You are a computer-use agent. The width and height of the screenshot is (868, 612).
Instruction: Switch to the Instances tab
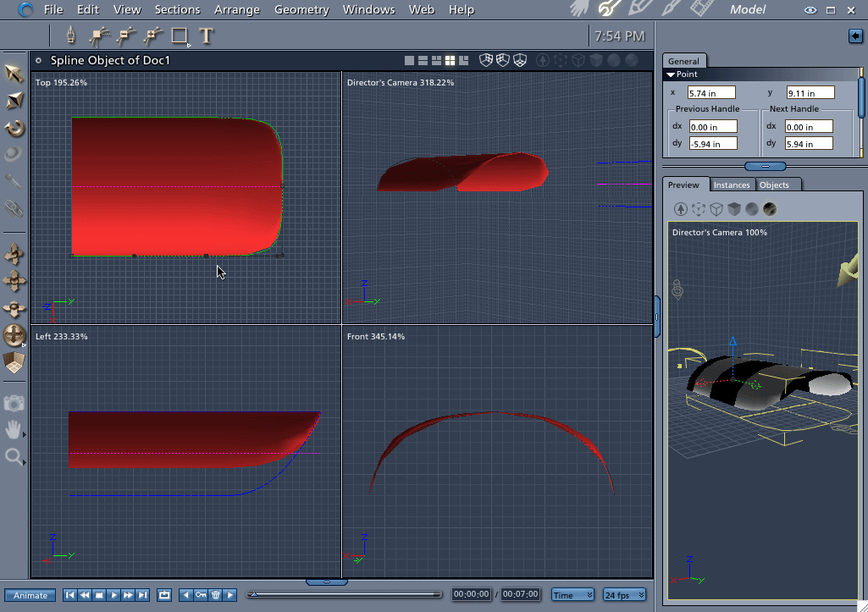731,185
